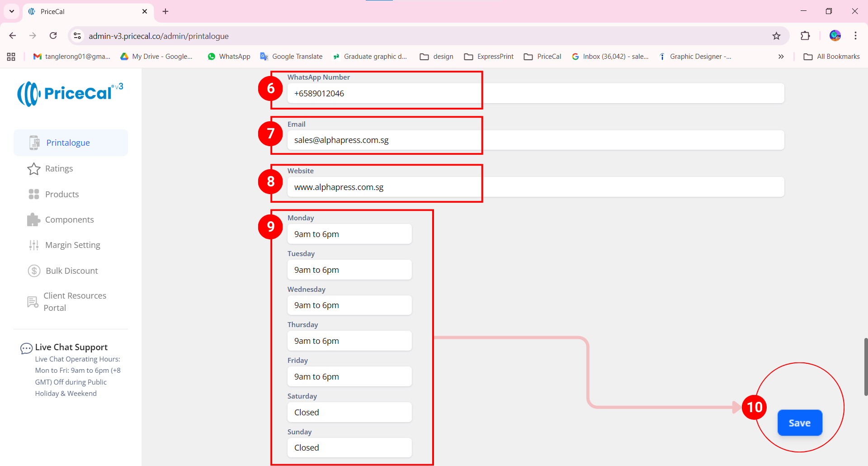Open a new browser tab
This screenshot has height=466, width=868.
pos(165,11)
